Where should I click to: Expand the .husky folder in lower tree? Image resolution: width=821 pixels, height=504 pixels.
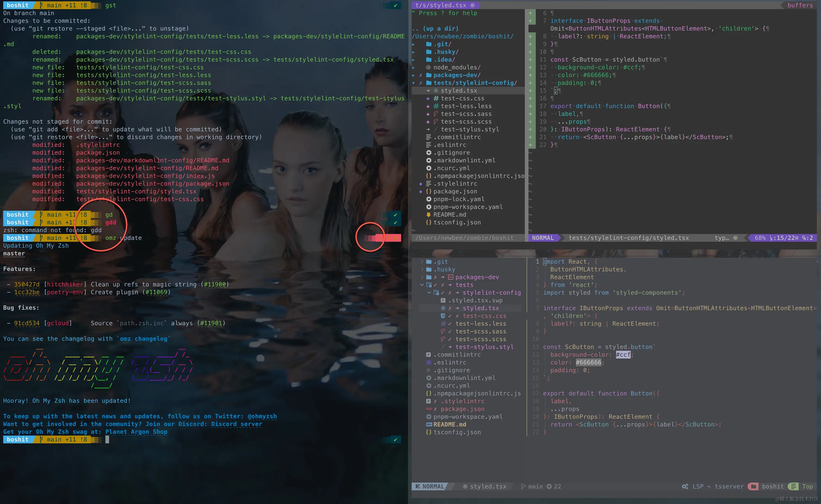(x=422, y=269)
